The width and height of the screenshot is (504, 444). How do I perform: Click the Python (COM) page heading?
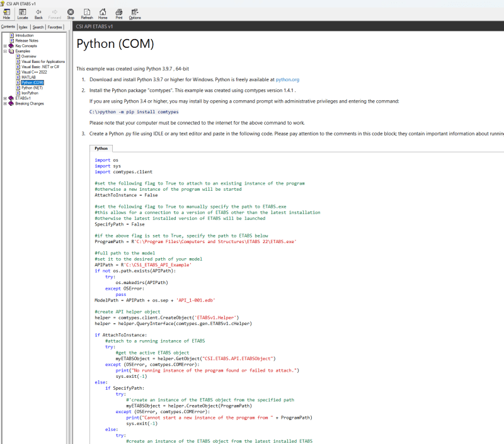coord(115,43)
